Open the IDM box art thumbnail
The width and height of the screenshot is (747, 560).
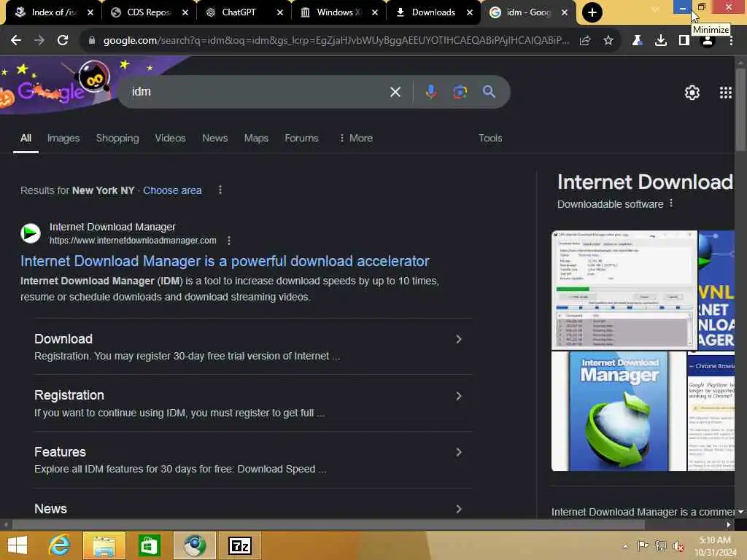click(x=619, y=411)
